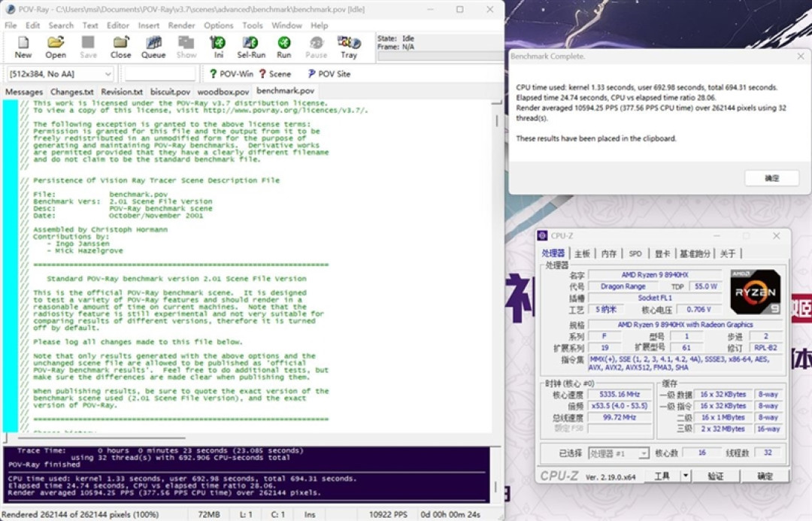This screenshot has height=521, width=812.
Task: Open the Insert menu
Action: tap(149, 26)
